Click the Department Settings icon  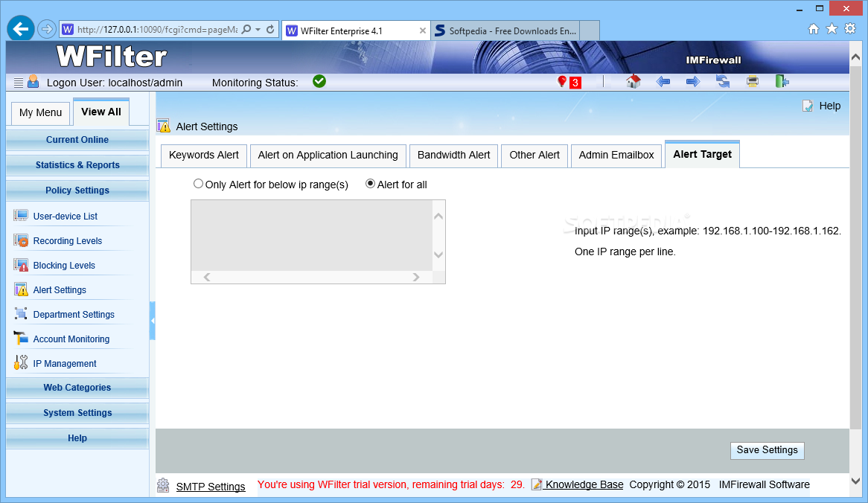tap(21, 314)
